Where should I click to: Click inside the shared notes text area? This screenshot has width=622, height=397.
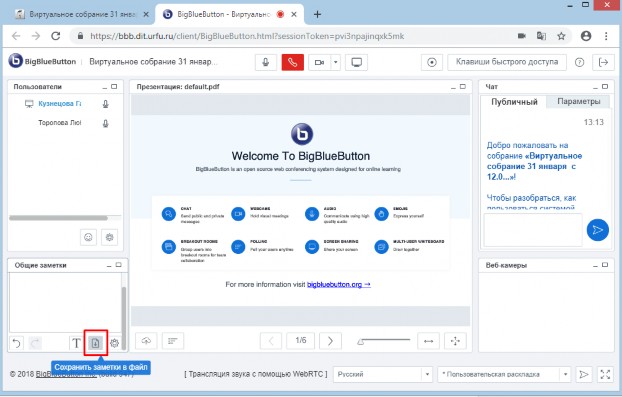pyautogui.click(x=65, y=302)
